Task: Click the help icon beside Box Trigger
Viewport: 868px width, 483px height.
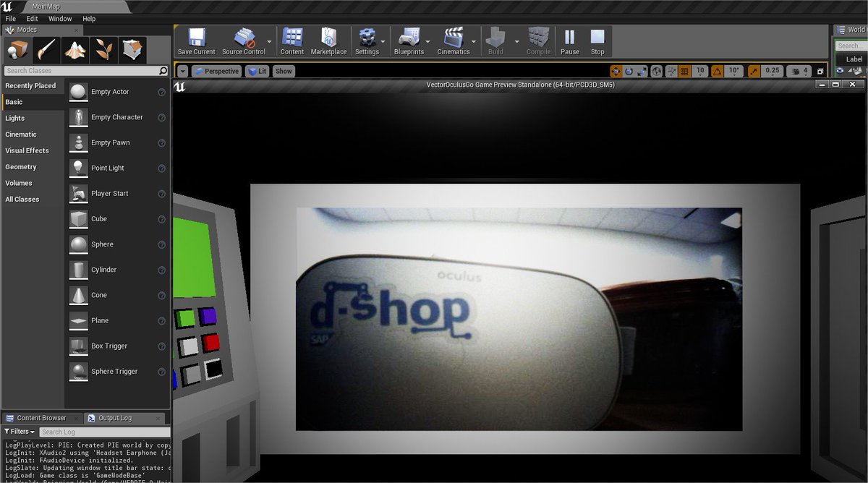Action: 162,346
